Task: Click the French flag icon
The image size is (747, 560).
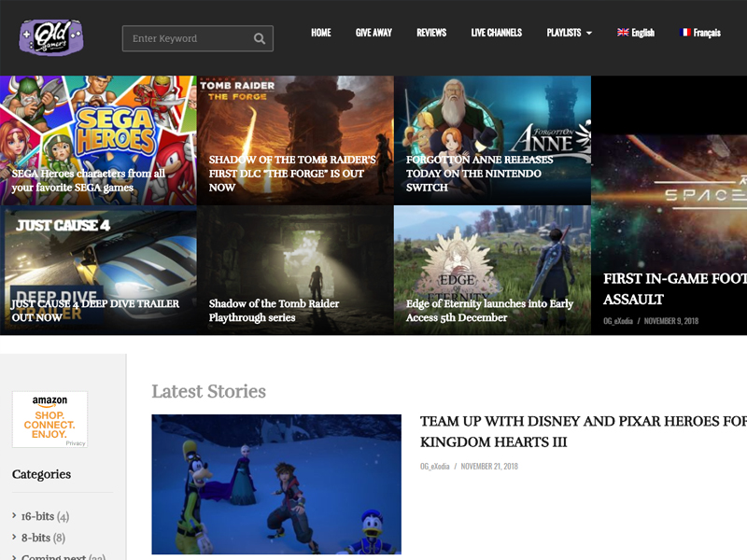Action: (685, 33)
